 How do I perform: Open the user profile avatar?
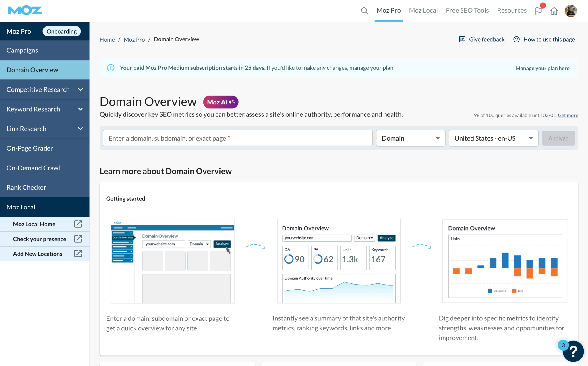(570, 11)
